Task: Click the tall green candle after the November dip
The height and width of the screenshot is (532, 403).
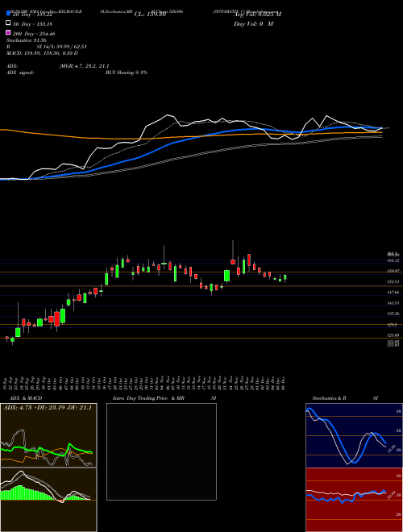Action: [x=226, y=276]
